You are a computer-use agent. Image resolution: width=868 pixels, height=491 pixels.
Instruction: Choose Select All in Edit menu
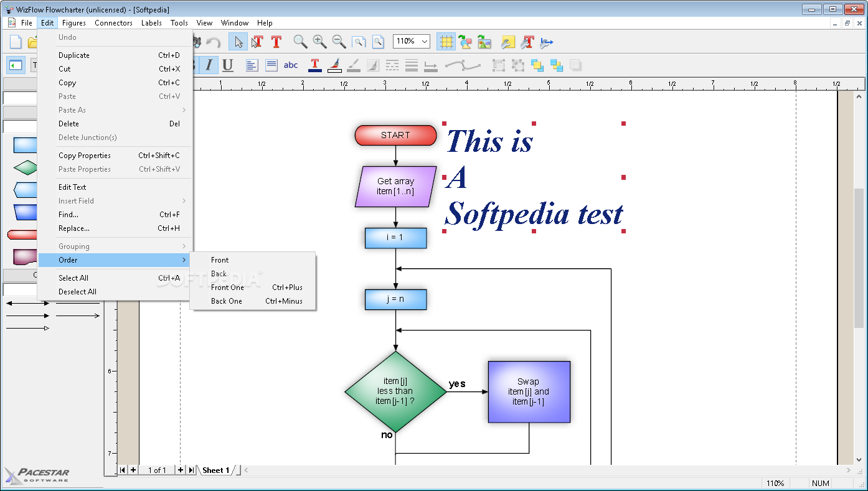pyautogui.click(x=115, y=278)
